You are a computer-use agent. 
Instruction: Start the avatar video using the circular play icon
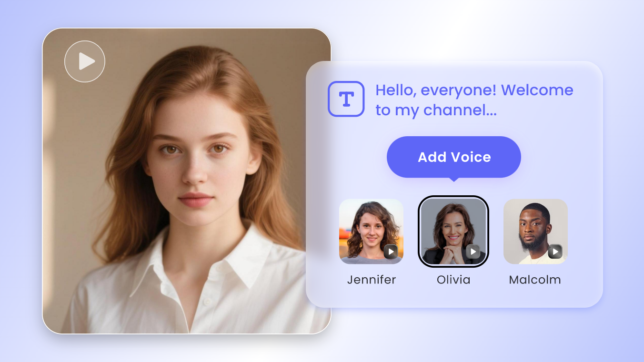pyautogui.click(x=85, y=61)
